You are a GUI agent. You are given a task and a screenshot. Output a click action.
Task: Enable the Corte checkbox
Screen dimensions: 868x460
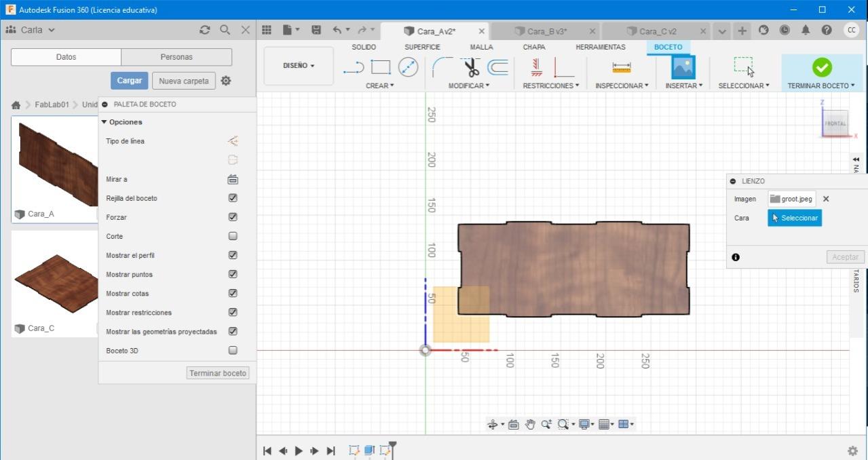click(233, 236)
